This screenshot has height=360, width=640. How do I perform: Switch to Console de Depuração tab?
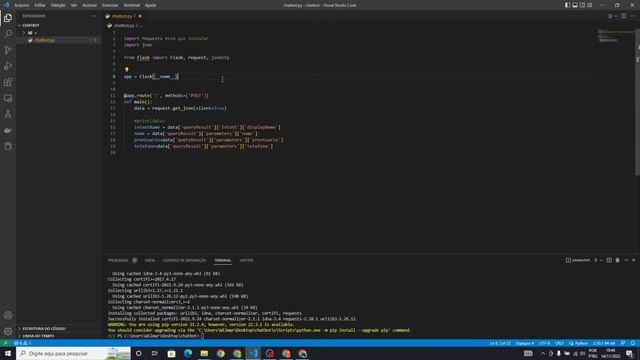tap(184, 260)
